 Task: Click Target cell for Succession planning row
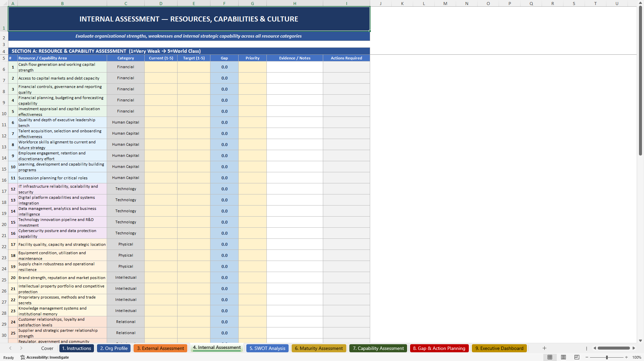(x=194, y=178)
